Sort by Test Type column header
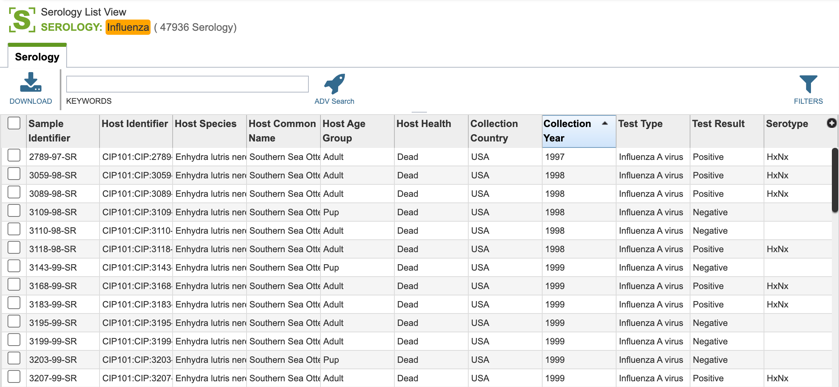 tap(653, 131)
